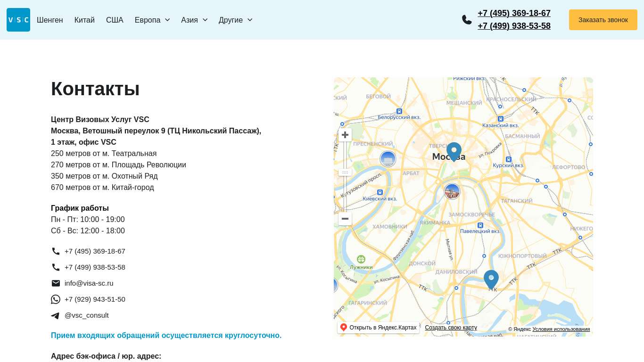Call +7 (499) 938-53-58 from the header

pyautogui.click(x=514, y=26)
